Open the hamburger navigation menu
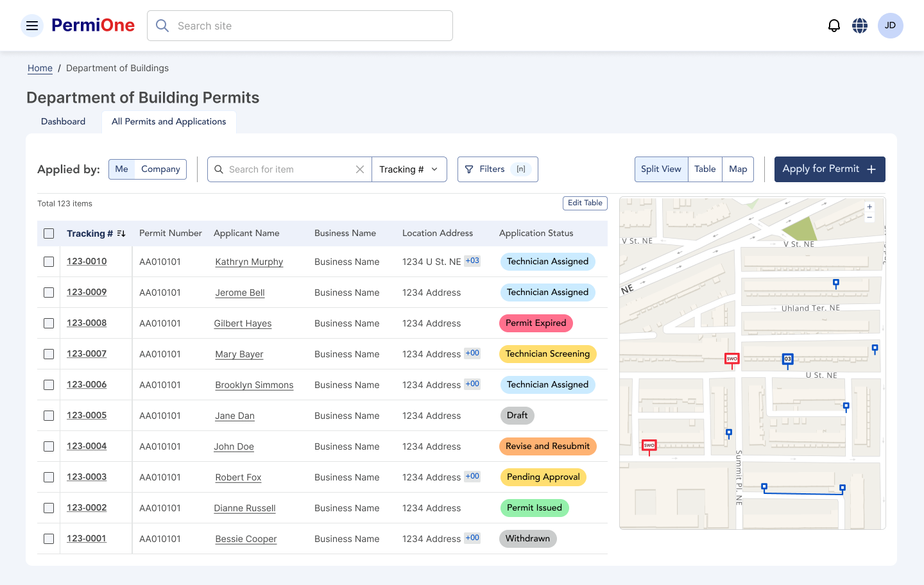 click(32, 26)
